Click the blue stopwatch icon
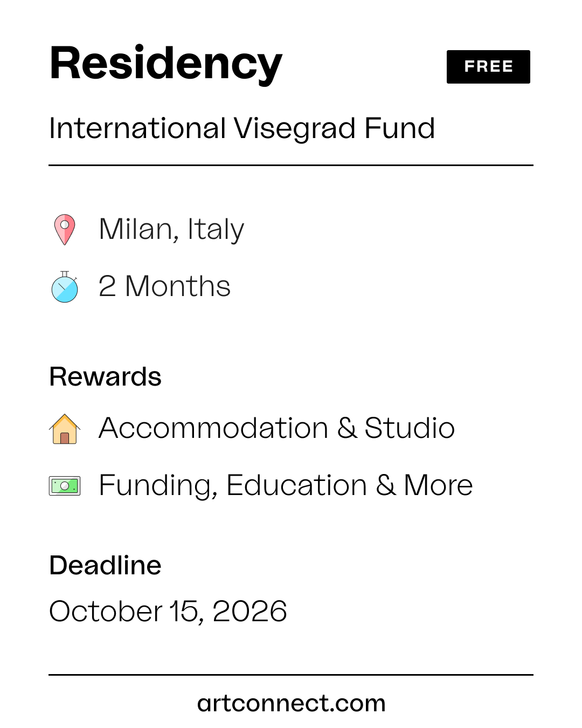The height and width of the screenshot is (728, 582). click(65, 287)
